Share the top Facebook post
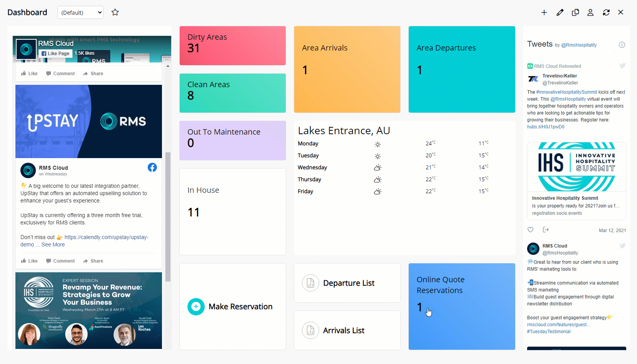The height and width of the screenshot is (364, 637). point(93,74)
